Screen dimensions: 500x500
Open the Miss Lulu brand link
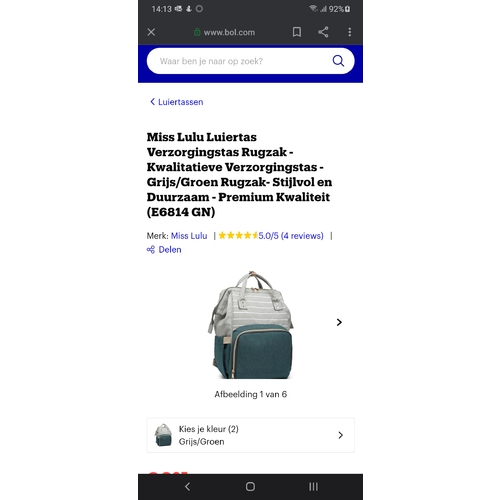coord(189,236)
